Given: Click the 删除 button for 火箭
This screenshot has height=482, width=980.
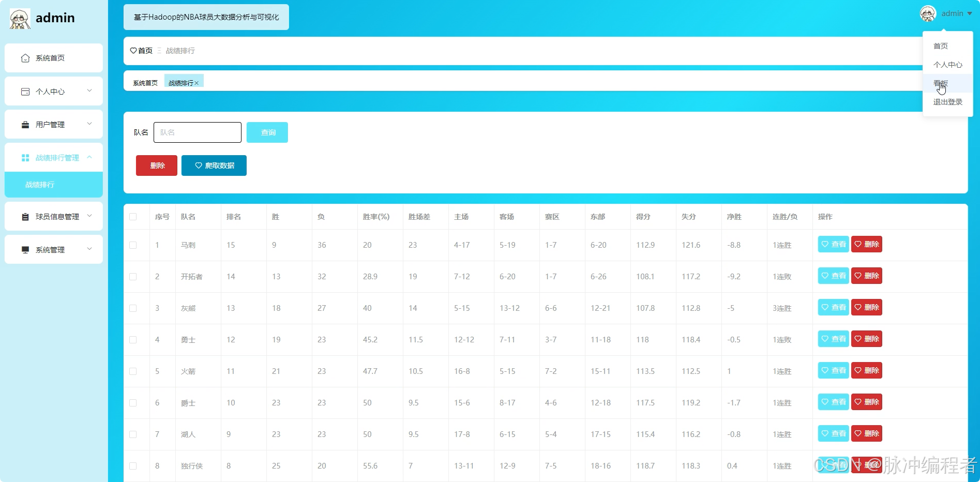Looking at the screenshot, I should tap(867, 370).
